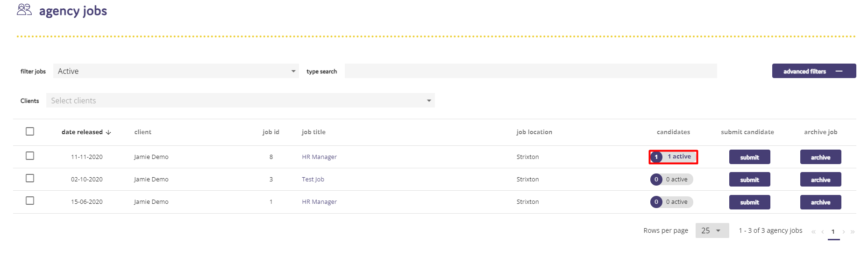Check the row dated 11-11-2020
Viewport: 868px width, 259px height.
[30, 156]
